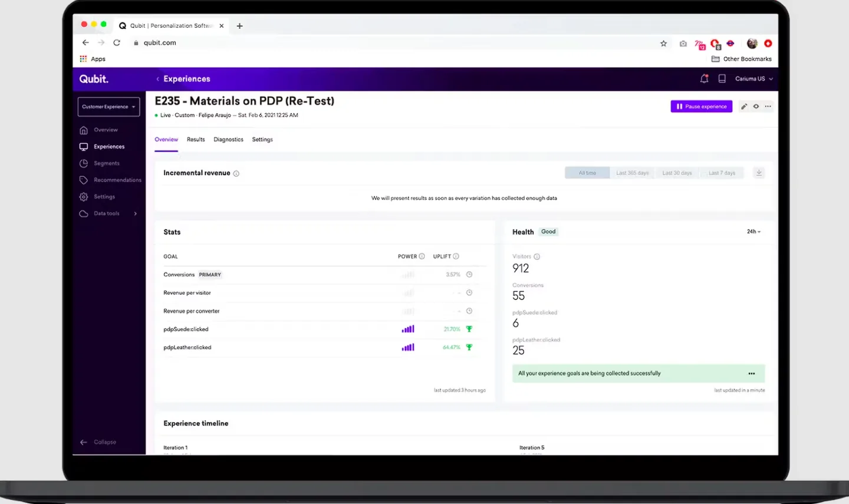Bookmark this page with the star icon
The width and height of the screenshot is (849, 504).
coord(663,43)
